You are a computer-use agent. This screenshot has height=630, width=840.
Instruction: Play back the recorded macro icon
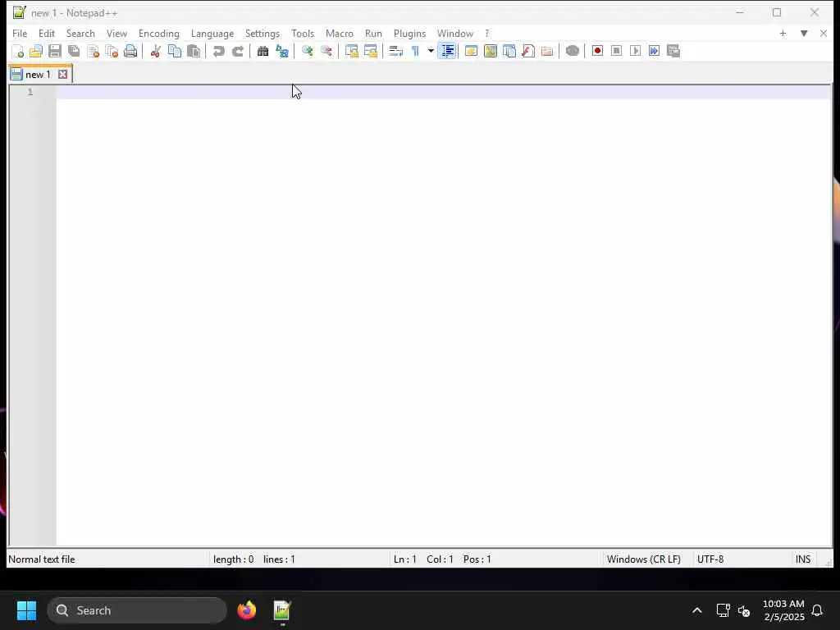[636, 51]
